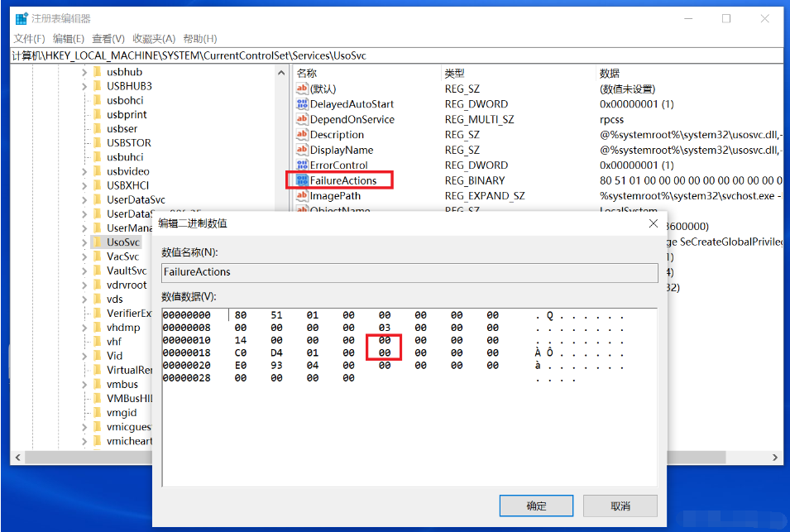Expand the USBSTOR tree node
The width and height of the screenshot is (790, 532).
click(x=84, y=142)
